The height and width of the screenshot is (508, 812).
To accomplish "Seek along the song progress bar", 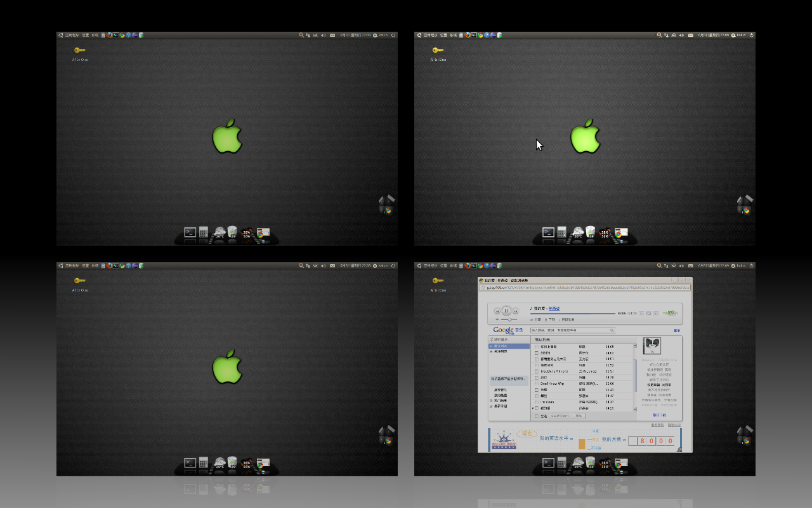I will click(573, 314).
